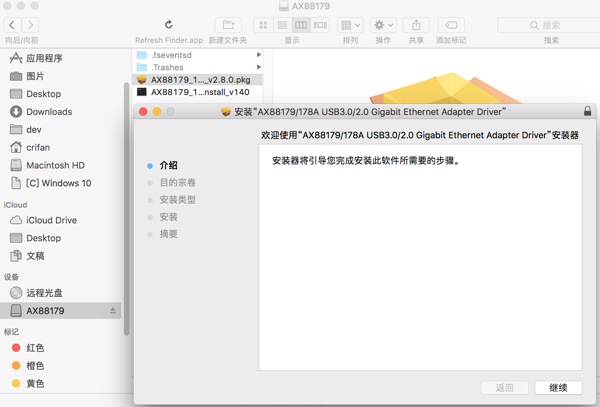Click the add tags toolbar icon
600x407 pixels.
(x=451, y=25)
